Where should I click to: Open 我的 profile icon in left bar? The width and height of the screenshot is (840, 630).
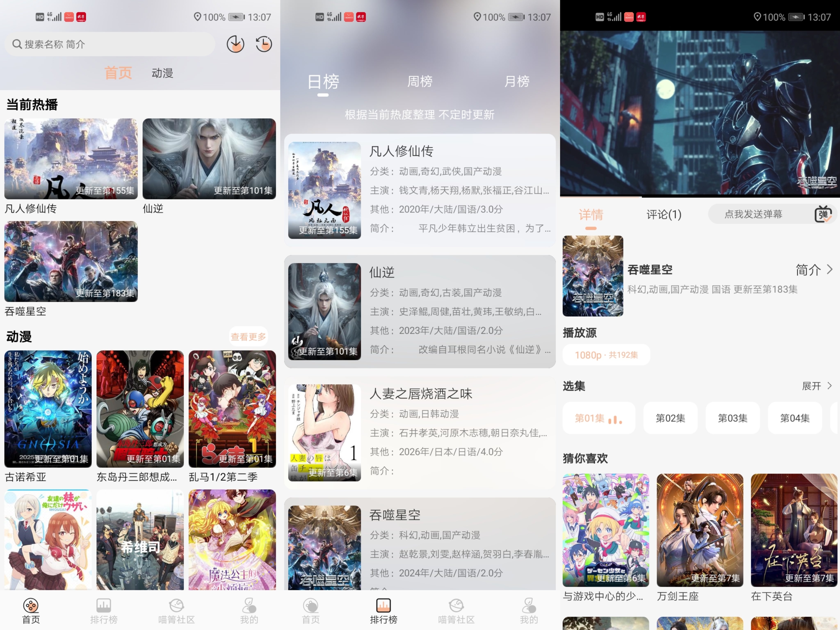pyautogui.click(x=249, y=605)
